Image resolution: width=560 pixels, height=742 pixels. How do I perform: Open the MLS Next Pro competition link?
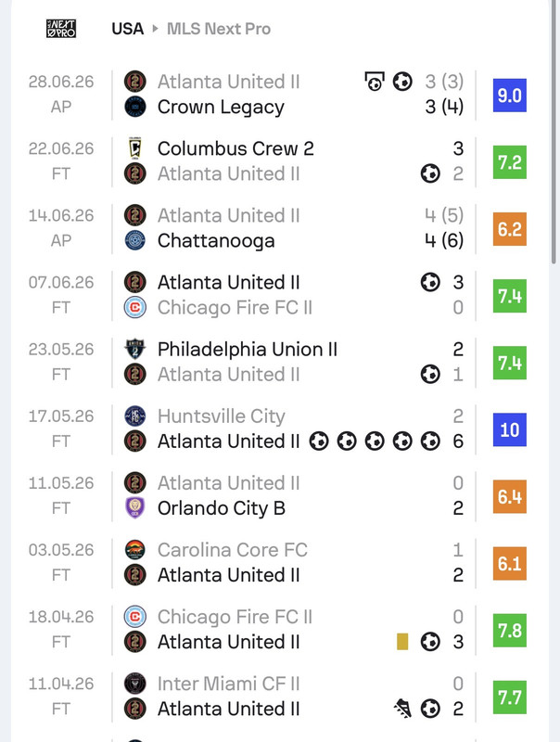click(219, 29)
